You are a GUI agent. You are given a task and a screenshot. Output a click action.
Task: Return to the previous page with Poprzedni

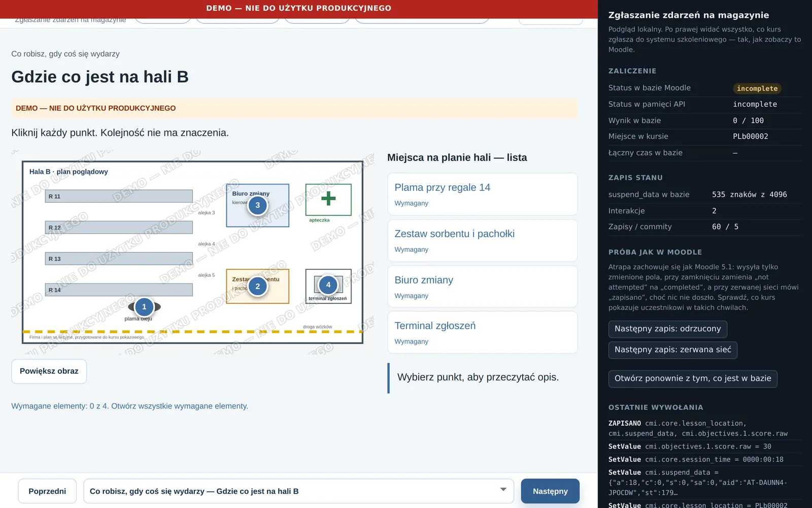point(47,491)
